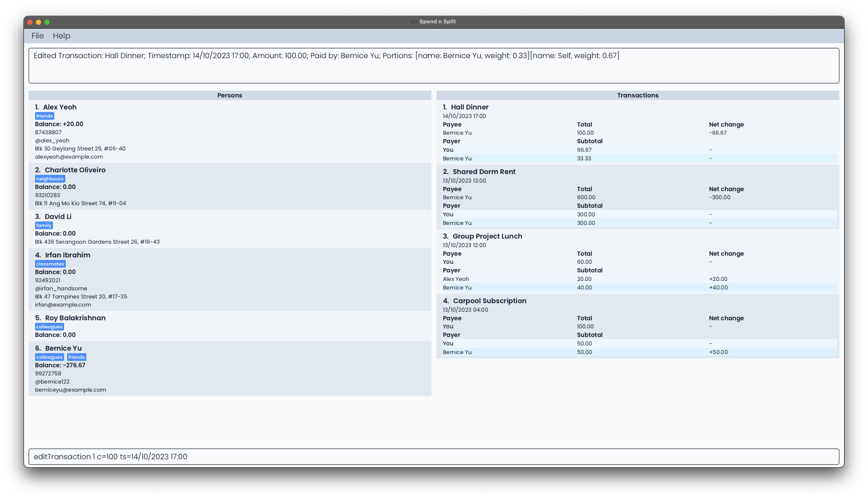The height and width of the screenshot is (499, 868).
Task: Open the File menu
Action: point(38,36)
